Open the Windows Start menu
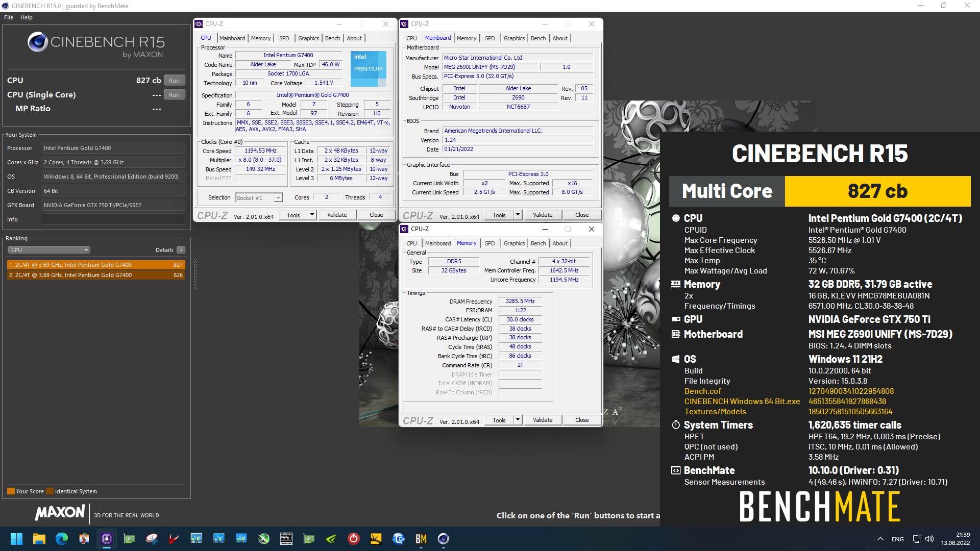Image resolution: width=980 pixels, height=551 pixels. pyautogui.click(x=16, y=539)
